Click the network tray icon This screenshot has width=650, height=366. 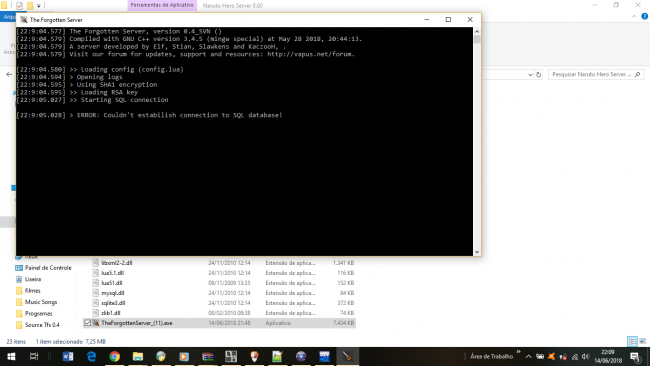pyautogui.click(x=575, y=356)
